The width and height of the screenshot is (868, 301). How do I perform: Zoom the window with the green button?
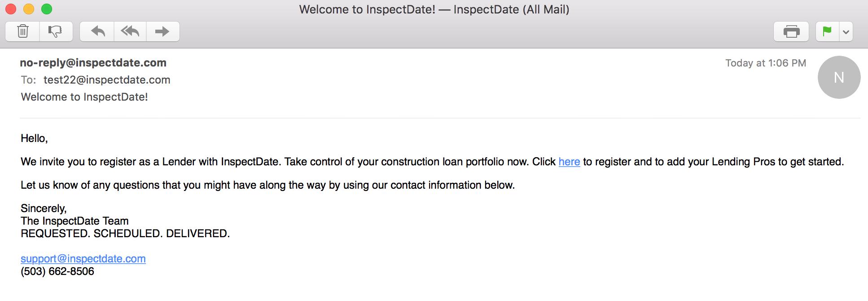[x=47, y=9]
